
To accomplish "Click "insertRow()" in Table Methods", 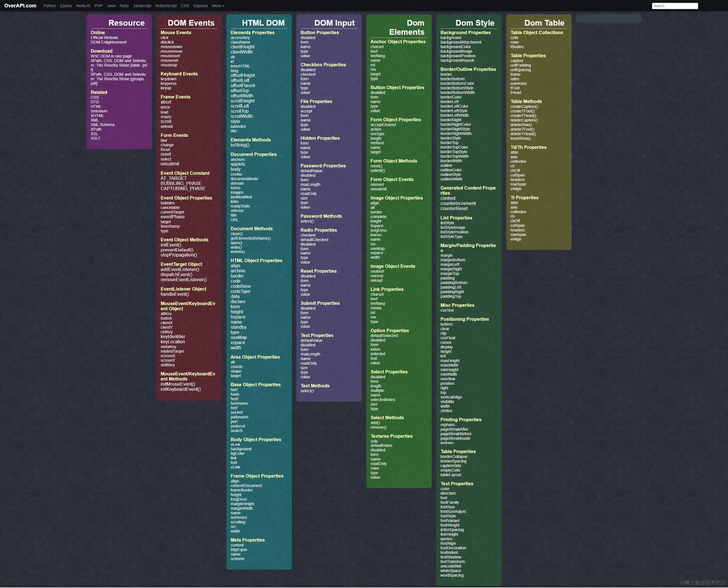I will click(x=520, y=138).
